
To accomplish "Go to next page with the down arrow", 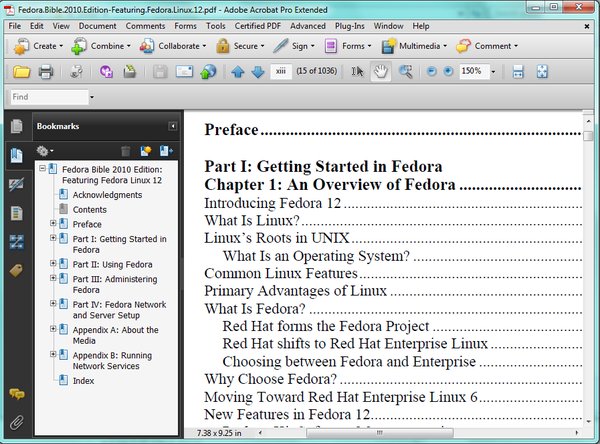I will point(258,72).
